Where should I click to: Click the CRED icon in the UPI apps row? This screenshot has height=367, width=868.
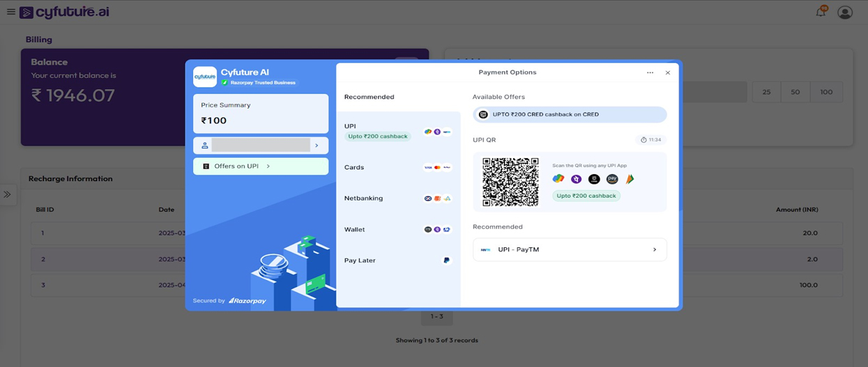pos(594,179)
